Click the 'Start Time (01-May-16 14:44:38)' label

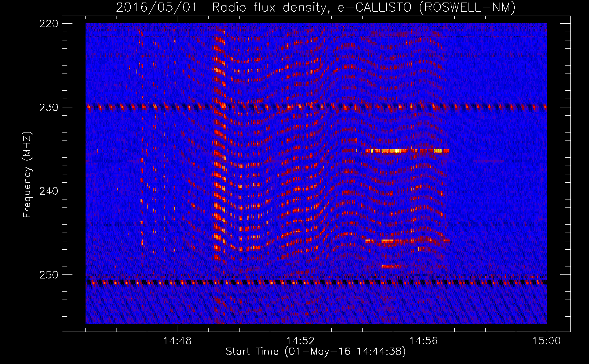coord(315,352)
